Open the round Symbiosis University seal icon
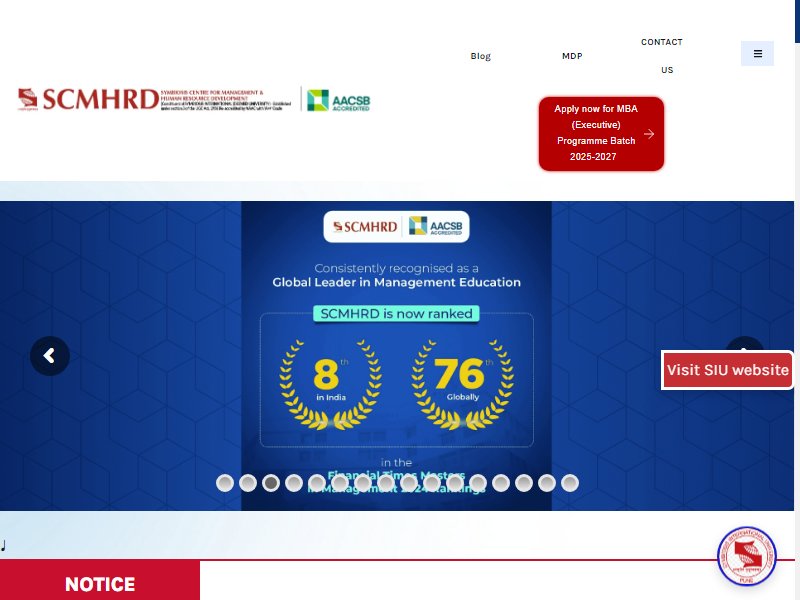This screenshot has width=800, height=600. pyautogui.click(x=746, y=556)
